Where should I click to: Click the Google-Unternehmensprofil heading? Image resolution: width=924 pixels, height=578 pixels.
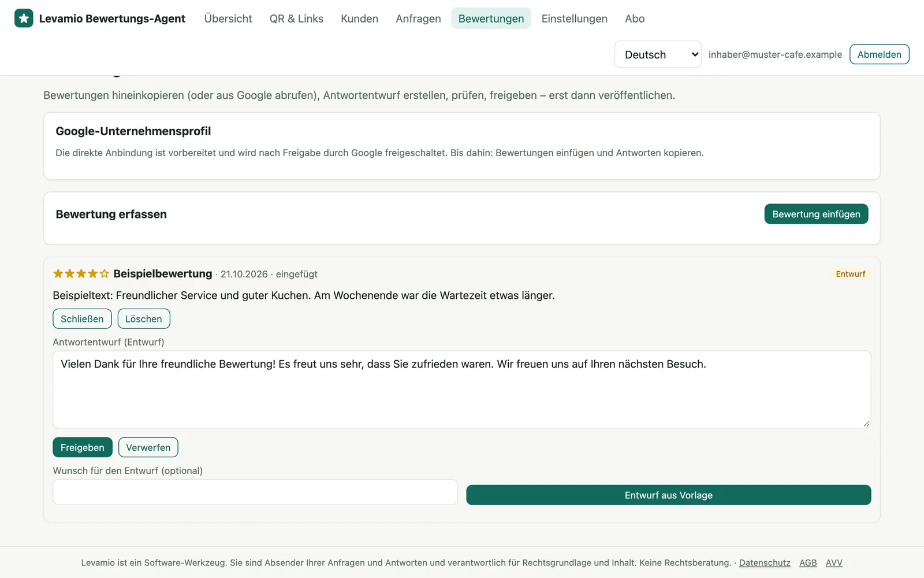click(x=133, y=131)
